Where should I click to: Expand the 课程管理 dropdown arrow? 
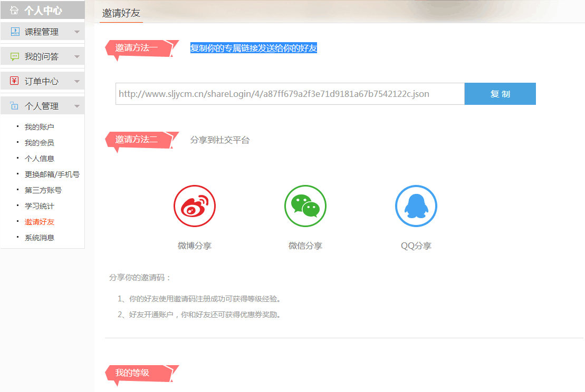77,32
